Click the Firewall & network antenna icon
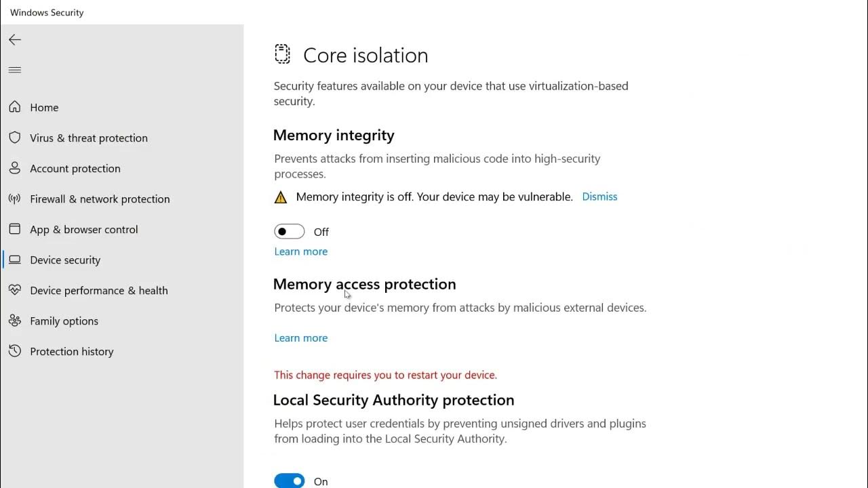 pos(15,199)
